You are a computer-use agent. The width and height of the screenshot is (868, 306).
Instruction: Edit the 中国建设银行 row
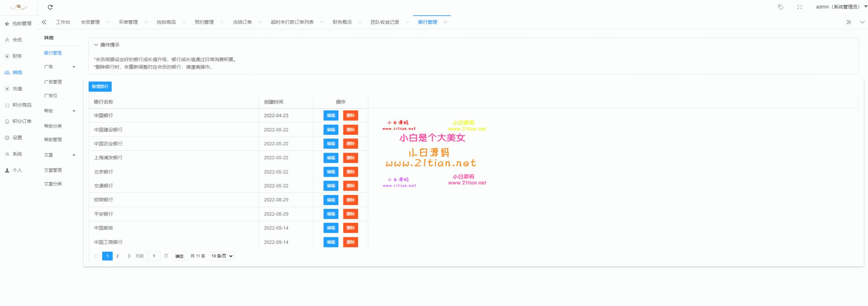click(x=331, y=130)
